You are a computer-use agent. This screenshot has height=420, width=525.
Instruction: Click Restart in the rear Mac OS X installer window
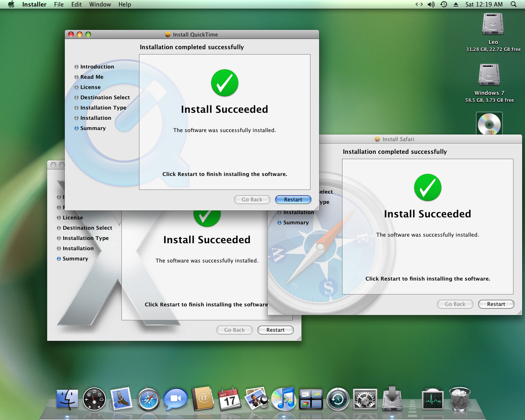click(x=276, y=330)
